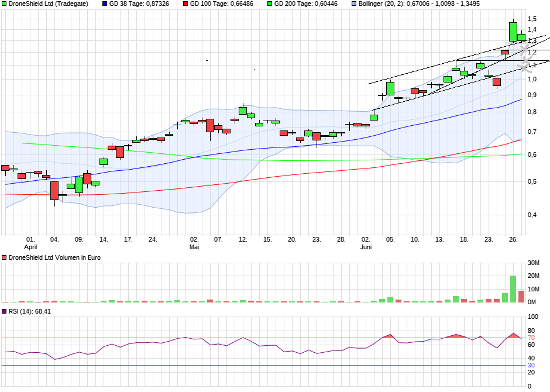Click the tall green candle at the chart peak
550x392 pixels.
click(x=513, y=32)
